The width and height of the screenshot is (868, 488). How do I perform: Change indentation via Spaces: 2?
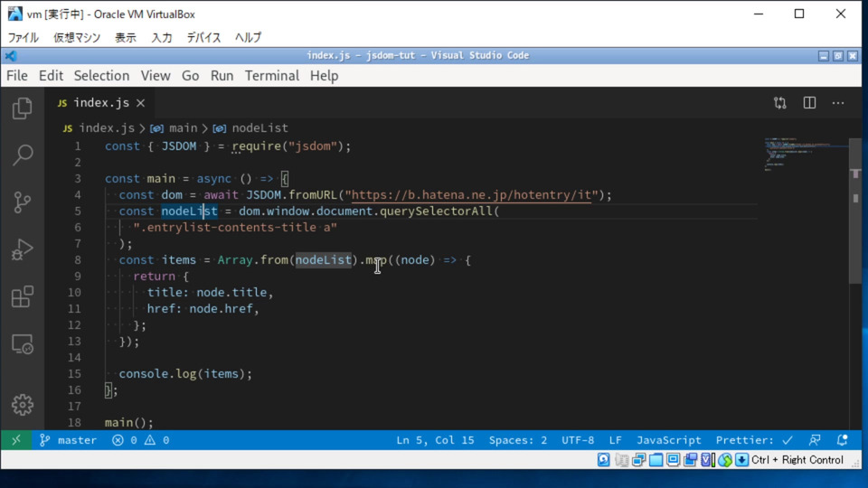point(517,440)
